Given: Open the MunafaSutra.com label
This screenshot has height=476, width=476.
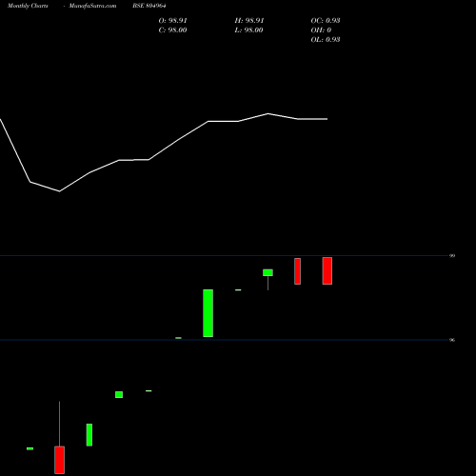Looking at the screenshot, I should [92, 6].
